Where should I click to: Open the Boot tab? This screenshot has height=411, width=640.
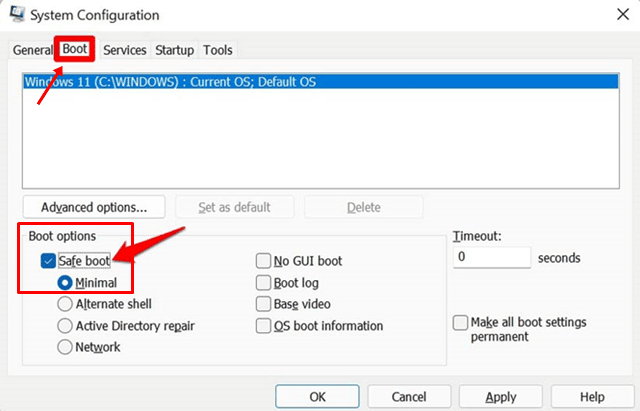[75, 49]
